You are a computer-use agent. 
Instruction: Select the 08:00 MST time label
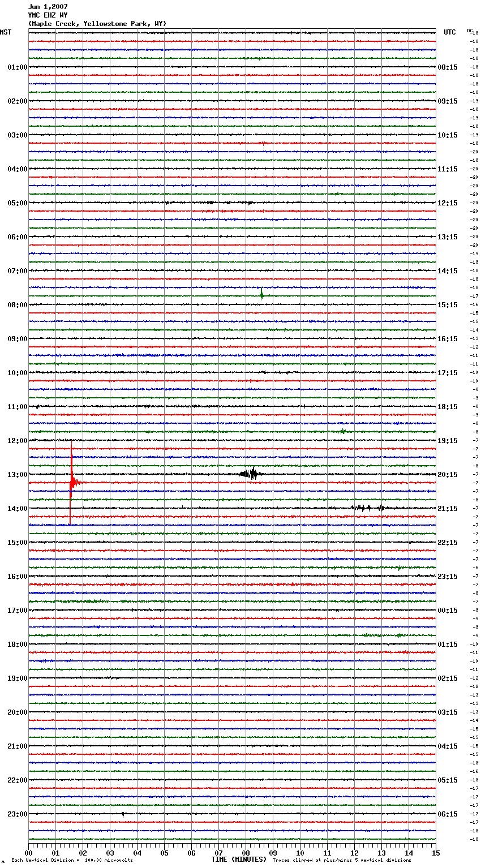point(17,305)
